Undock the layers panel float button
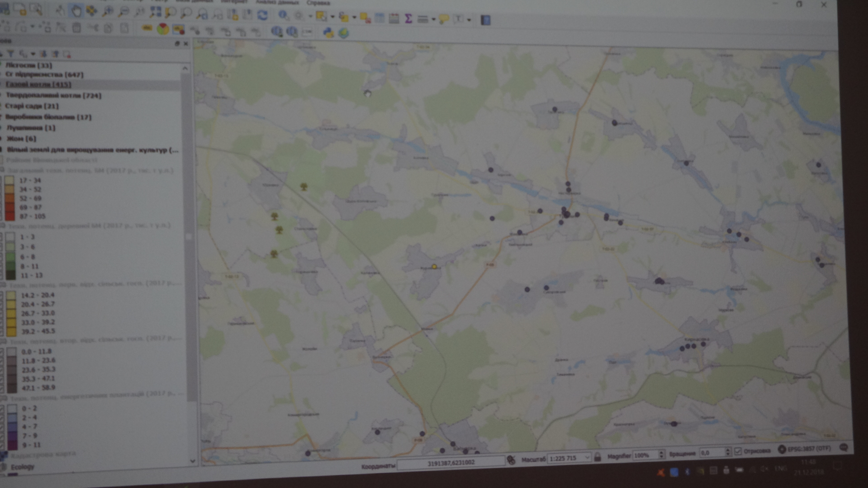The height and width of the screenshot is (488, 868). [x=177, y=43]
